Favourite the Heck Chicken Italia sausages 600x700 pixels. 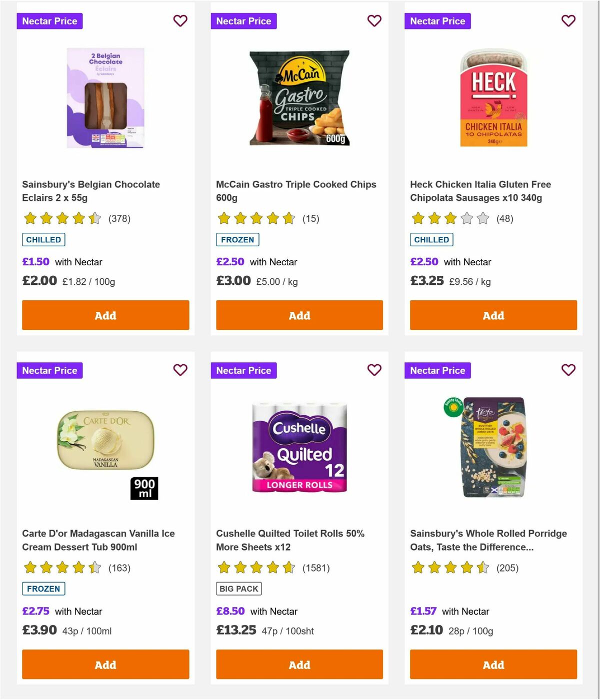click(x=568, y=21)
